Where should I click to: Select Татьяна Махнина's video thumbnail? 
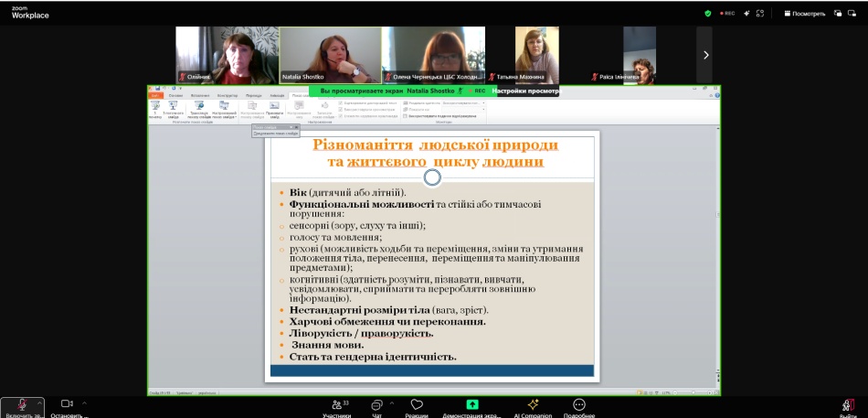click(x=536, y=55)
